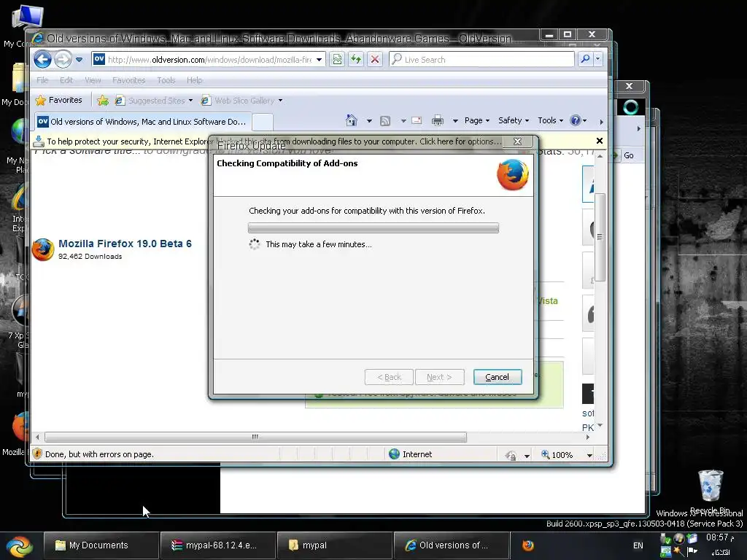747x560 pixels.
Task: Click the Read Mail icon
Action: 417,121
